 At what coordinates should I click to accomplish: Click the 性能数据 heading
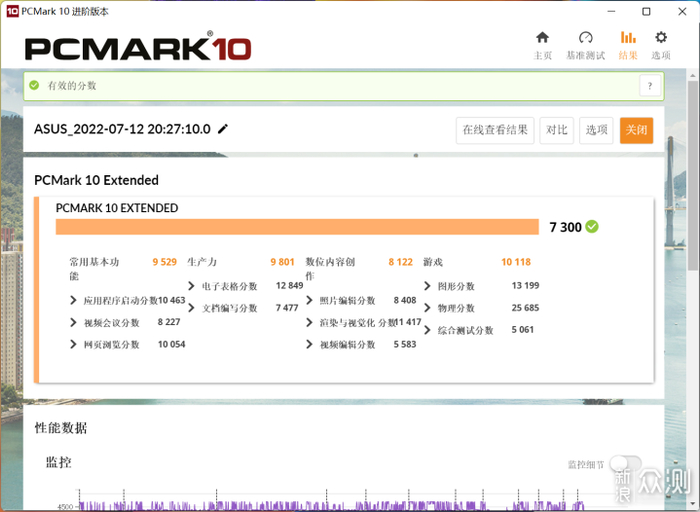point(61,428)
